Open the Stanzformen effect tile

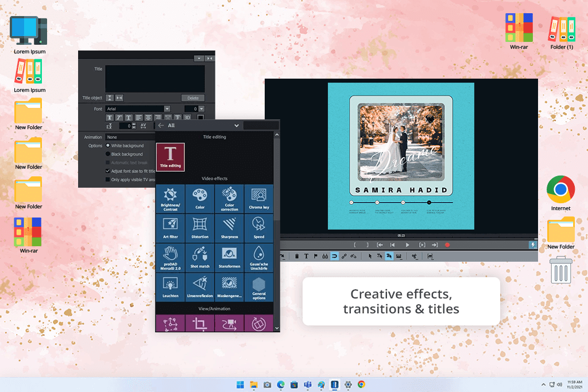tap(229, 258)
